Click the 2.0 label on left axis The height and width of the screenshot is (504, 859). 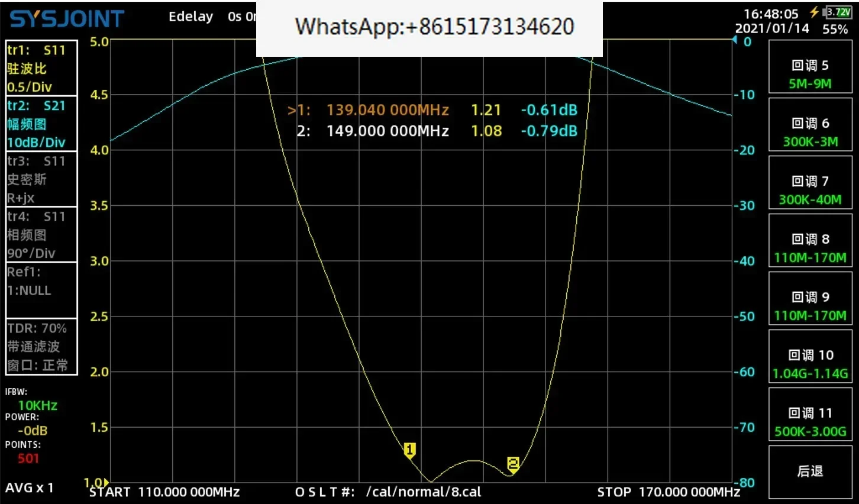(x=99, y=372)
